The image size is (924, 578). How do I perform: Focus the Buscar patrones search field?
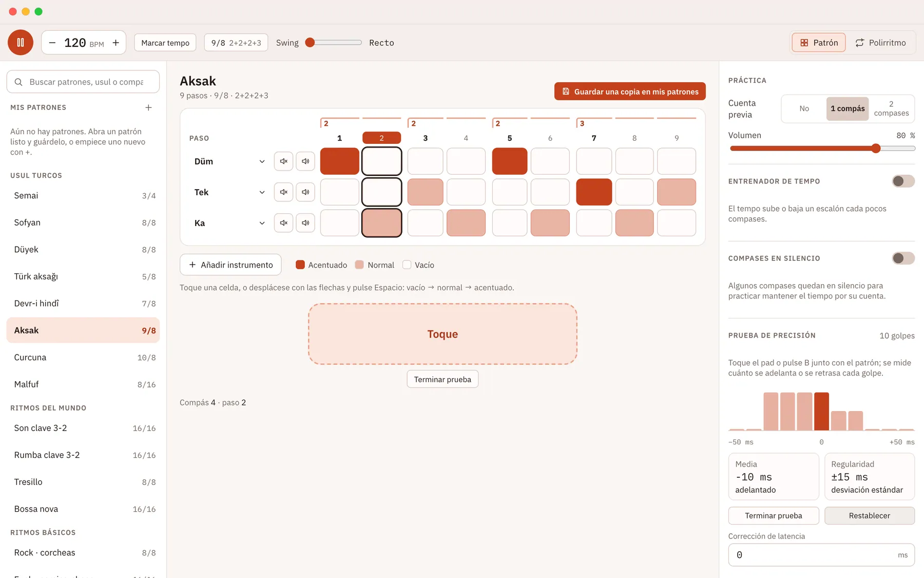[x=83, y=82]
